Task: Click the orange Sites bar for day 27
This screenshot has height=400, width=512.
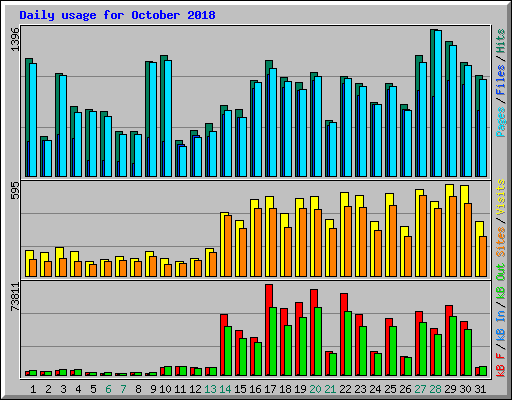Action: 423,236
